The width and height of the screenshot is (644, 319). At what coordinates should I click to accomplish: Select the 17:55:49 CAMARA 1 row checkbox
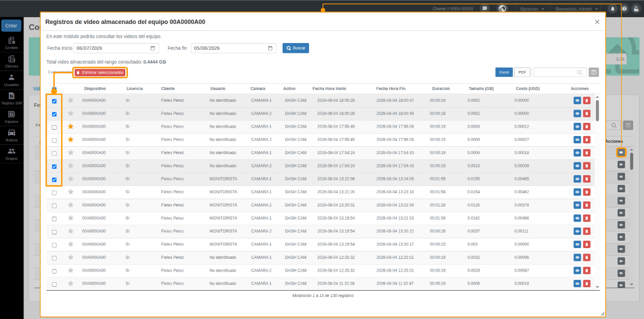(x=54, y=127)
